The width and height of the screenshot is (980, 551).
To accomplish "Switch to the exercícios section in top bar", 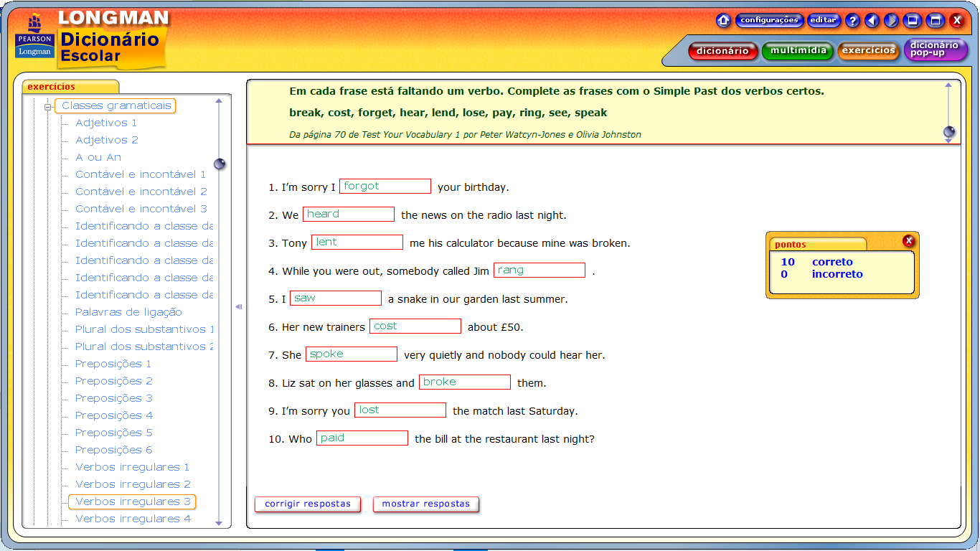I will point(869,51).
